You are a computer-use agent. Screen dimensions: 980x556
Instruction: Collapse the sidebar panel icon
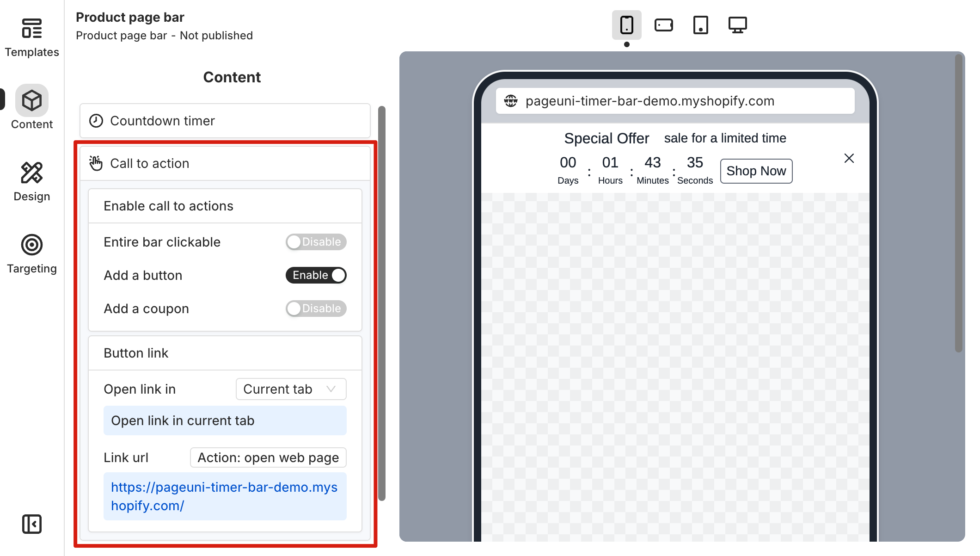[x=32, y=524]
